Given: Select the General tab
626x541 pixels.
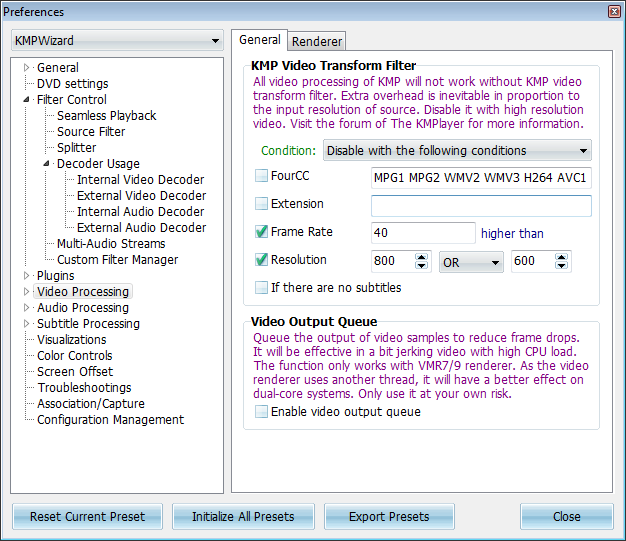Looking at the screenshot, I should (260, 40).
